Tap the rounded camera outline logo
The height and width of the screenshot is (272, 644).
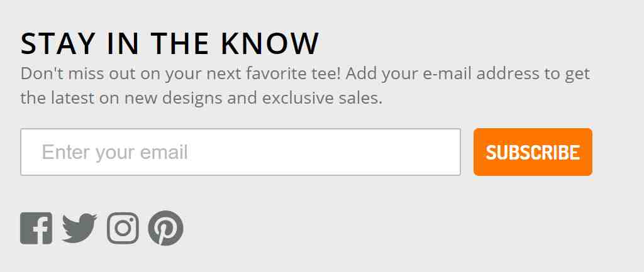tap(123, 228)
